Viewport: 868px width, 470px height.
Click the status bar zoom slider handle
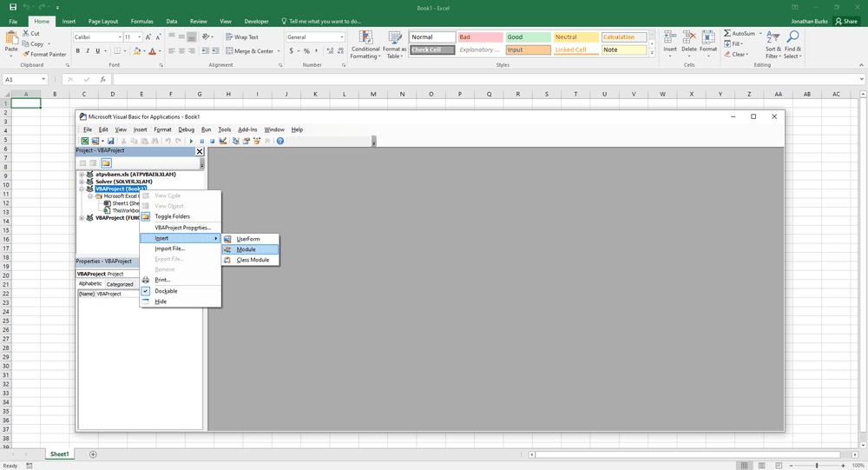817,466
